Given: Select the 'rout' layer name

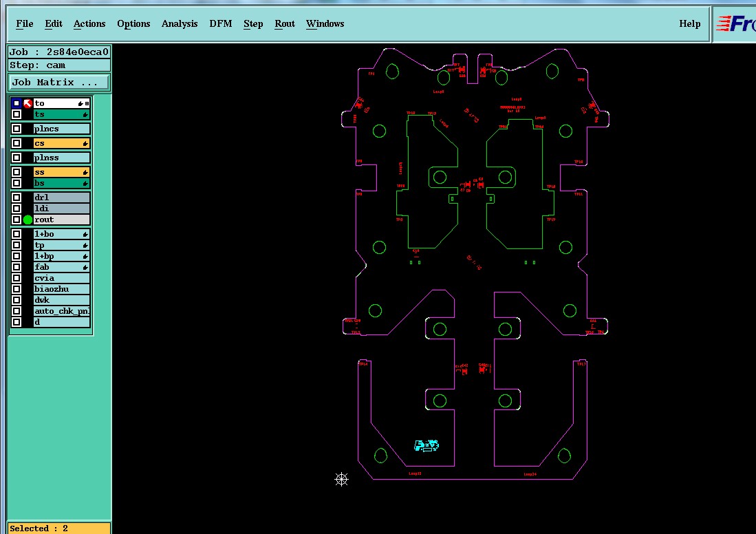Looking at the screenshot, I should coord(61,220).
